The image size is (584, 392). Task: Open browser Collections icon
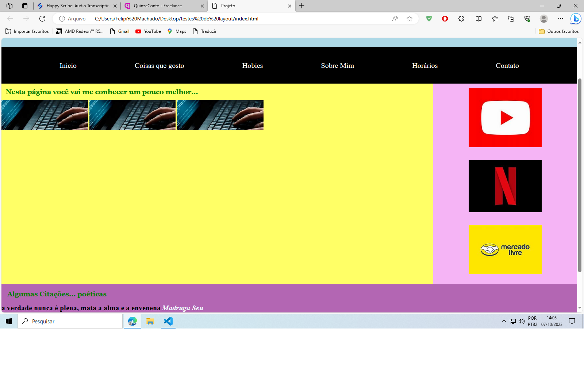tap(511, 19)
